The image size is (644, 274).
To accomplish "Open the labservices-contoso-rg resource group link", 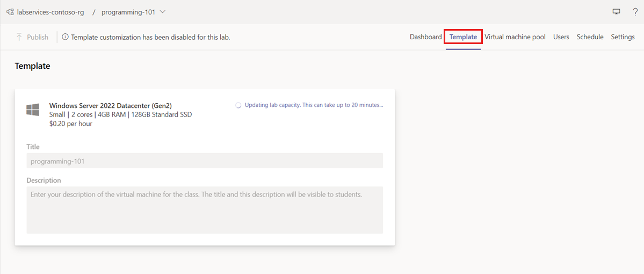I will pos(50,12).
